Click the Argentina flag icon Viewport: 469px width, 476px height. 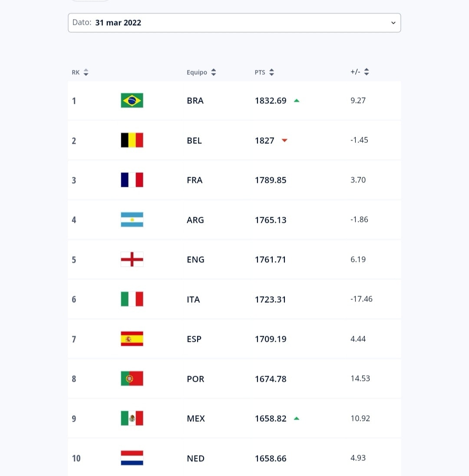(132, 220)
